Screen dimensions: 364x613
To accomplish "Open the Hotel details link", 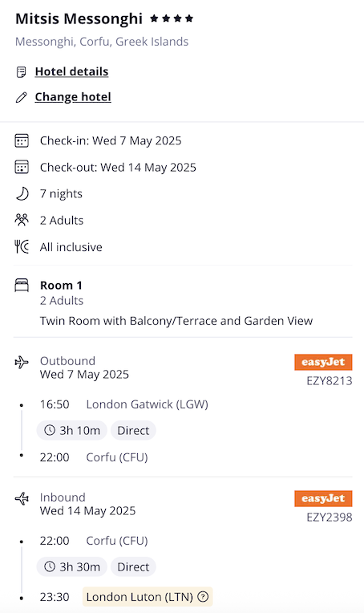I will 71,71.
